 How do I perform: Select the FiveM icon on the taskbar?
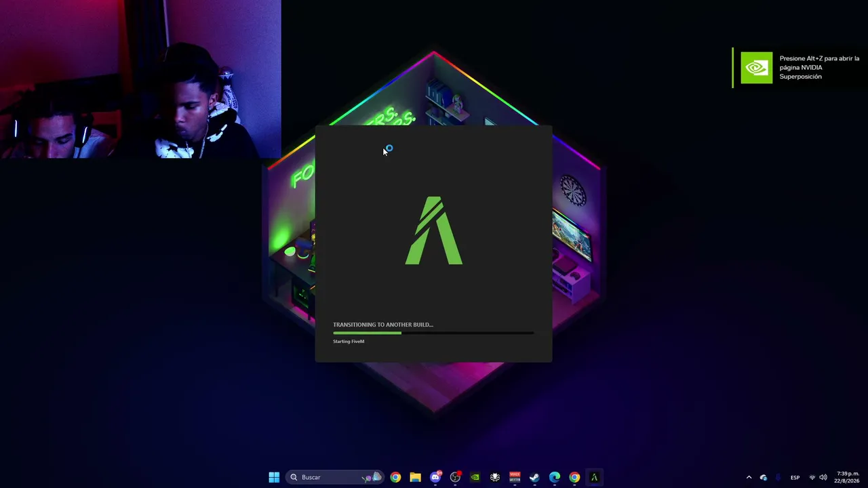point(594,477)
